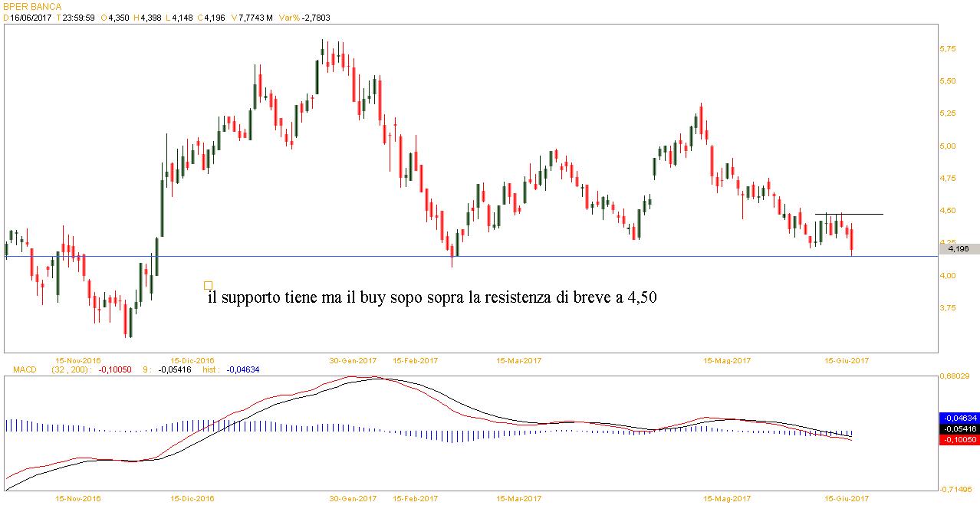Select the gray 4,196 current price tag
The height and width of the screenshot is (512, 980).
coord(959,248)
